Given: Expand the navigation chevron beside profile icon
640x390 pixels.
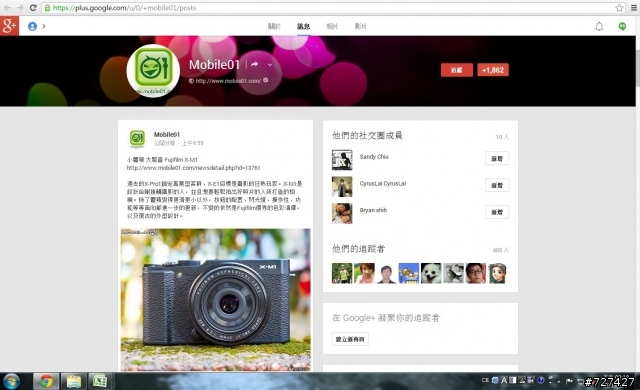Looking at the screenshot, I should pos(44,27).
